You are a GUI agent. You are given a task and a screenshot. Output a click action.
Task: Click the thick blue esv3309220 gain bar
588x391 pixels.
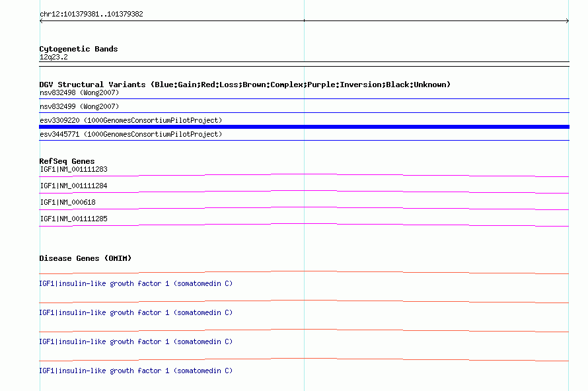coord(304,127)
